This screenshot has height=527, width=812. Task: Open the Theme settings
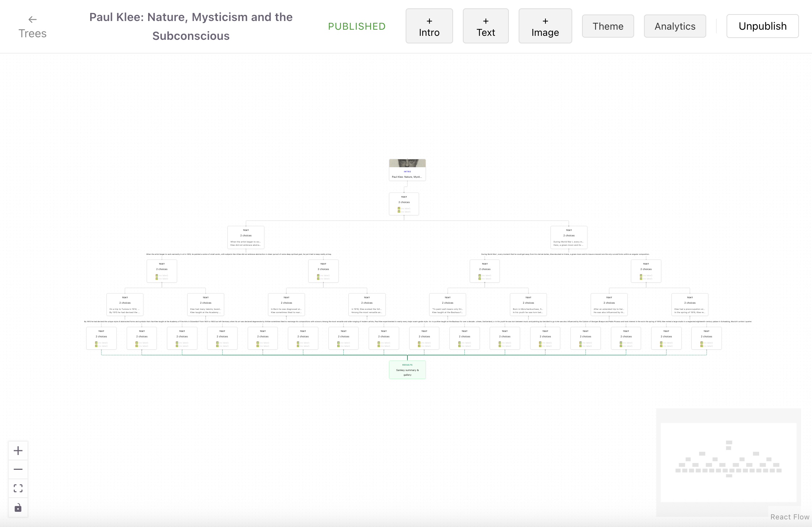[607, 26]
